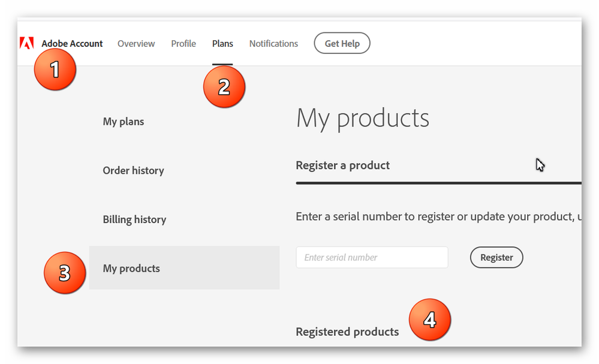Click the Enter serial number field
This screenshot has width=599, height=364.
[x=372, y=257]
